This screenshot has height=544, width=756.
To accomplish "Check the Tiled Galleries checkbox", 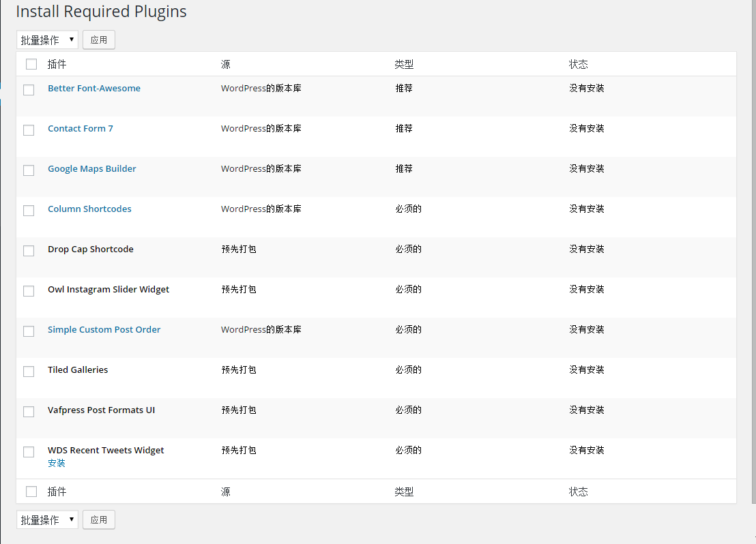I will pos(29,372).
